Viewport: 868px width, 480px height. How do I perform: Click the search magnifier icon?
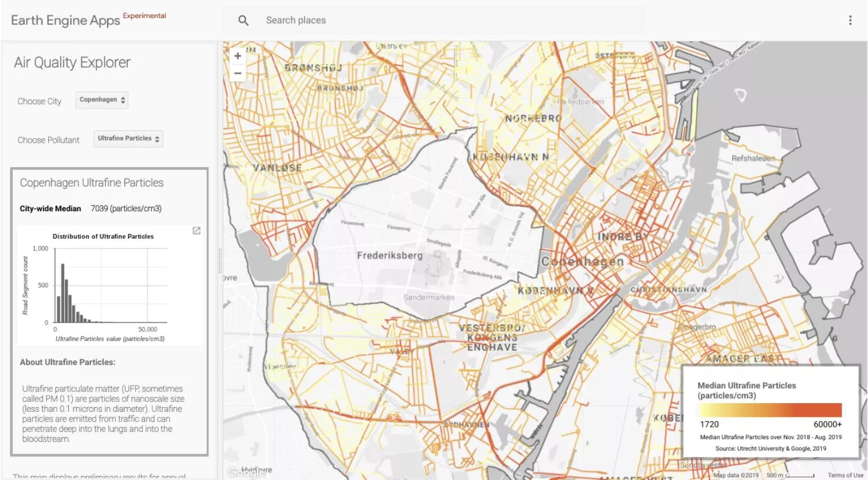coord(244,20)
